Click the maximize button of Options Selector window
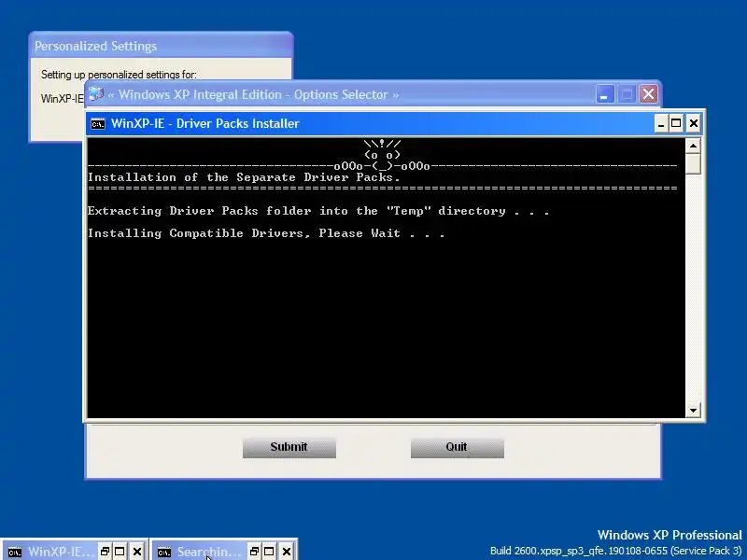Image resolution: width=747 pixels, height=560 pixels. pos(627,94)
